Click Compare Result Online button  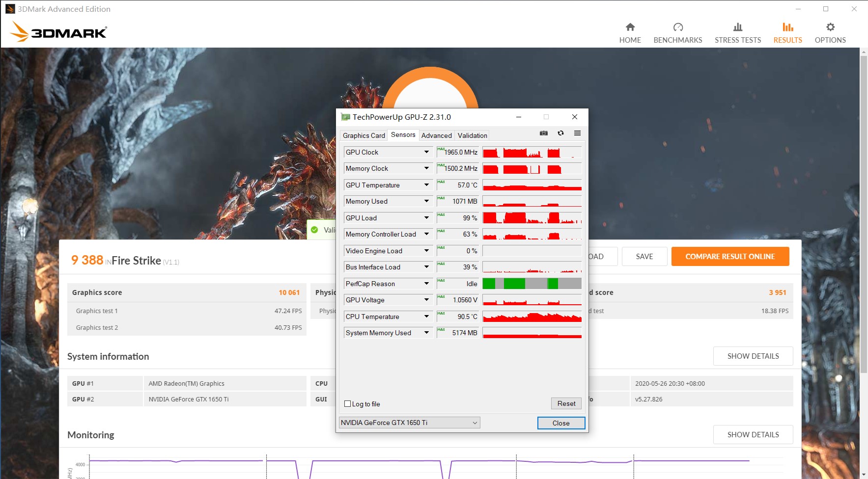point(730,257)
